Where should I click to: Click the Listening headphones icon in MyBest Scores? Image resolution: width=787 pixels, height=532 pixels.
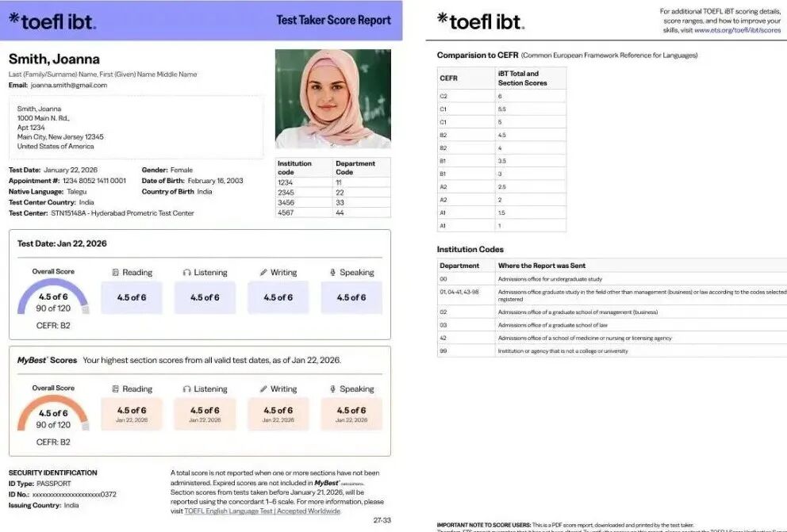tap(186, 388)
